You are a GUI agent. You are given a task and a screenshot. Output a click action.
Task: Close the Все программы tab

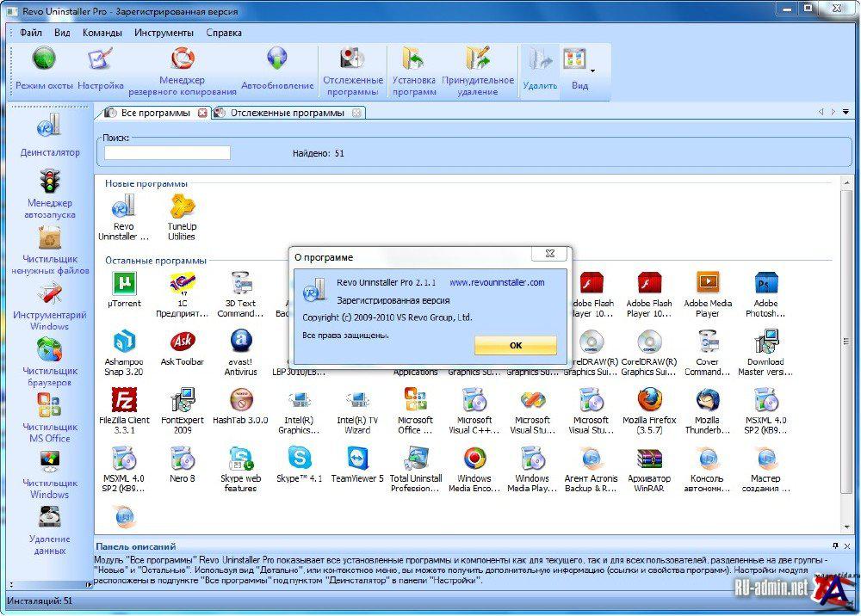202,113
